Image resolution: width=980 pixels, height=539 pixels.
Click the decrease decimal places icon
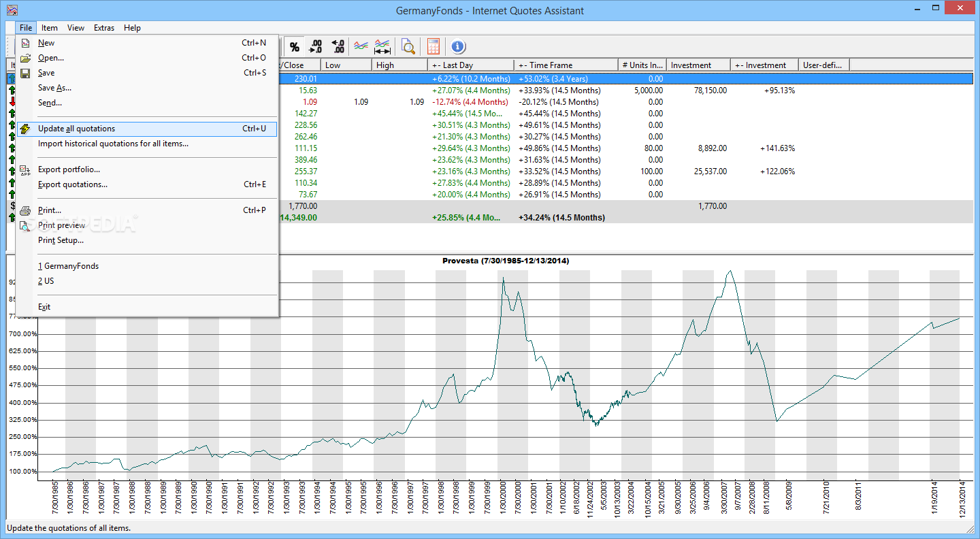316,46
